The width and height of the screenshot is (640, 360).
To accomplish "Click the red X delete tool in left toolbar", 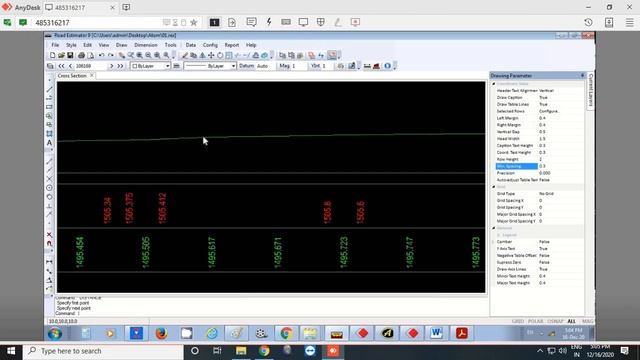I will (x=49, y=234).
